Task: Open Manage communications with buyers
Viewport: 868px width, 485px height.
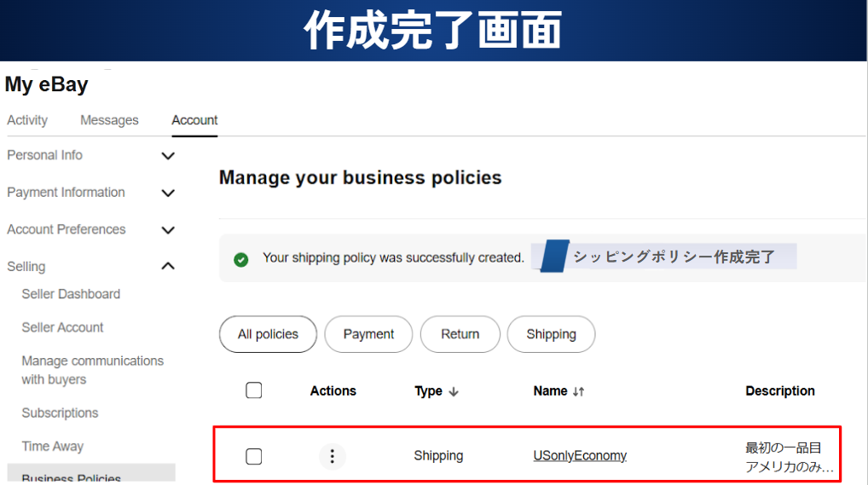Action: (92, 370)
